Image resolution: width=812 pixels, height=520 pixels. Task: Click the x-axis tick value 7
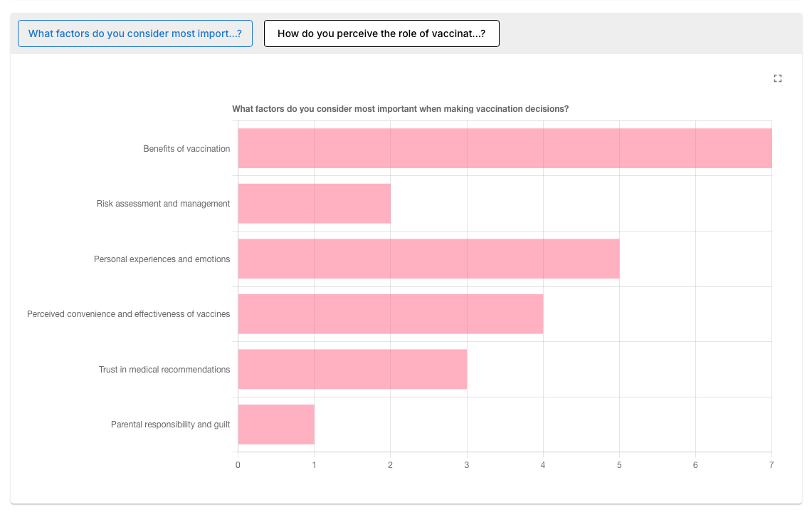point(771,465)
